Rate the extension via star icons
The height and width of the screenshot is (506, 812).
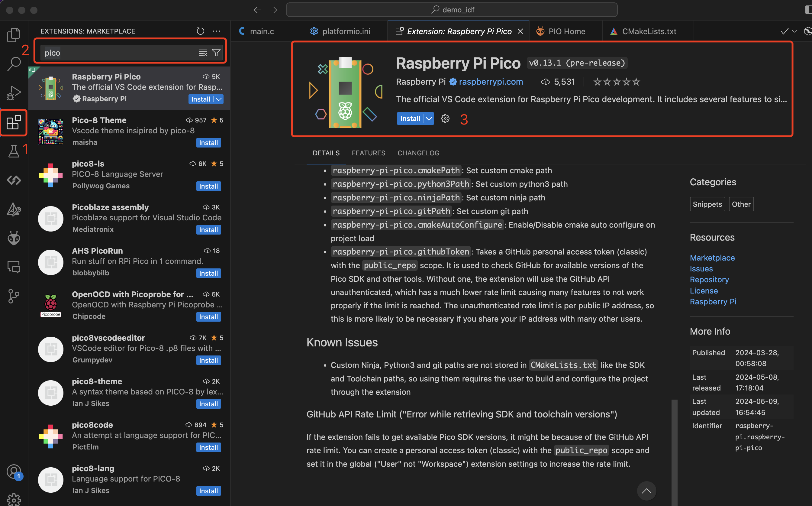616,82
